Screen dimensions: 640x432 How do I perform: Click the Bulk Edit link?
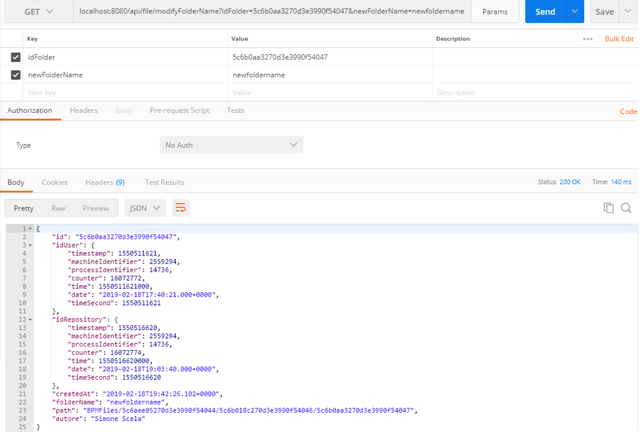coord(619,39)
